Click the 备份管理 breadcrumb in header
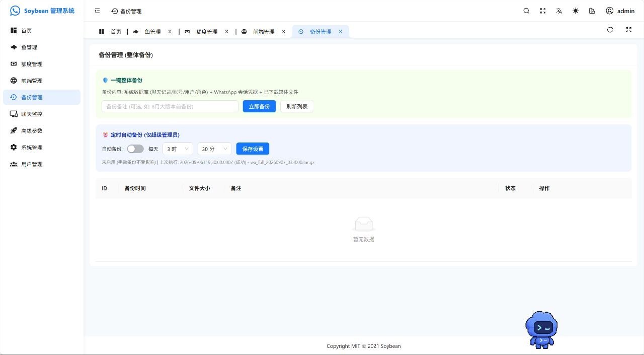This screenshot has width=644, height=355. pos(126,11)
